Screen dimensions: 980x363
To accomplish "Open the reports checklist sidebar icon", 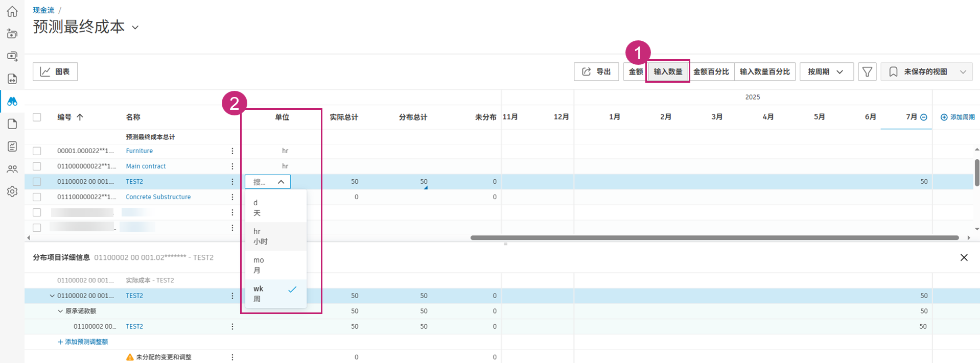I will click(12, 147).
